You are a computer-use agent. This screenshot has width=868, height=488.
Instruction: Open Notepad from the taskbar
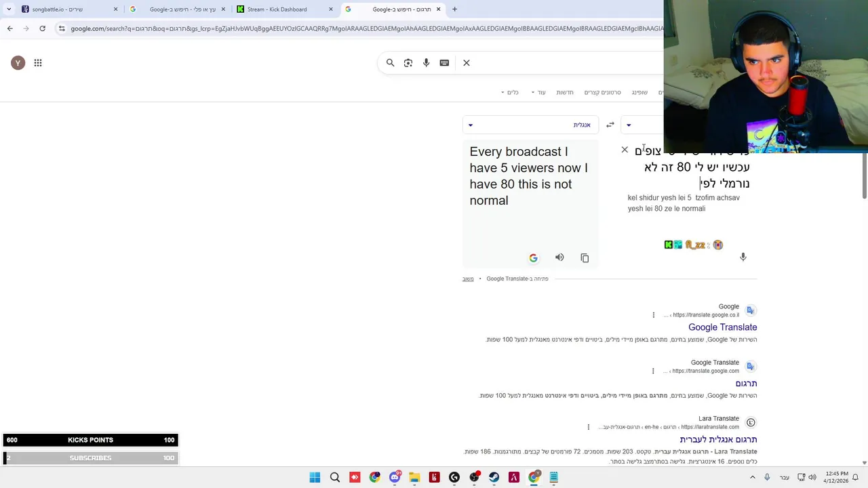553,477
